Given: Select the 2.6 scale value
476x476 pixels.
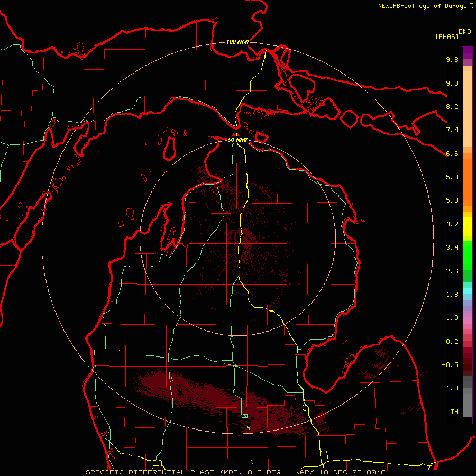Looking at the screenshot, I should [x=452, y=271].
